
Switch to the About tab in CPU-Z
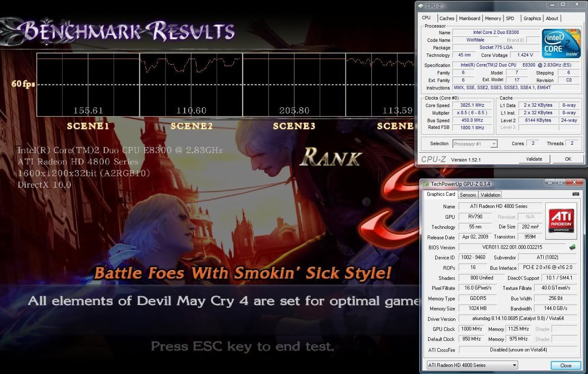click(x=552, y=18)
